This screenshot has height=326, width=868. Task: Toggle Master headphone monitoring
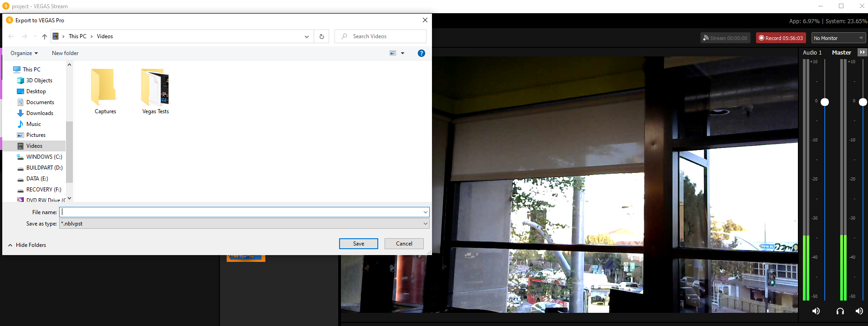tap(840, 311)
